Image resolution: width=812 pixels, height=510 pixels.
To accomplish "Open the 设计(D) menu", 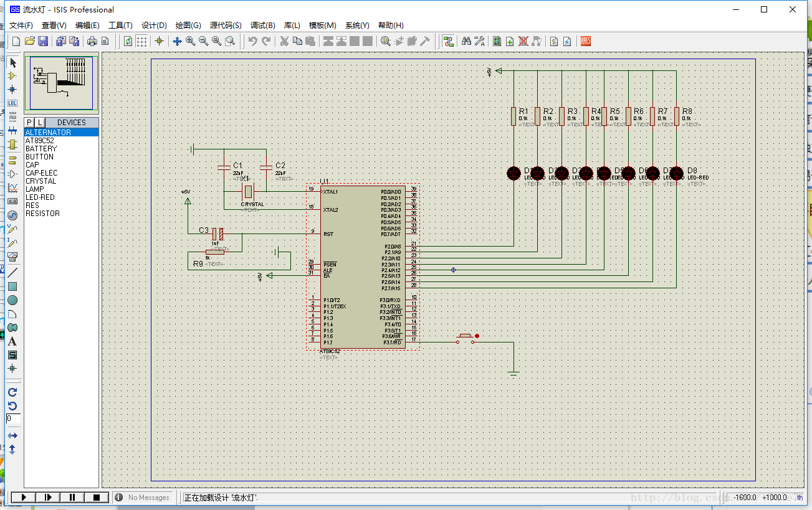I will pyautogui.click(x=154, y=26).
